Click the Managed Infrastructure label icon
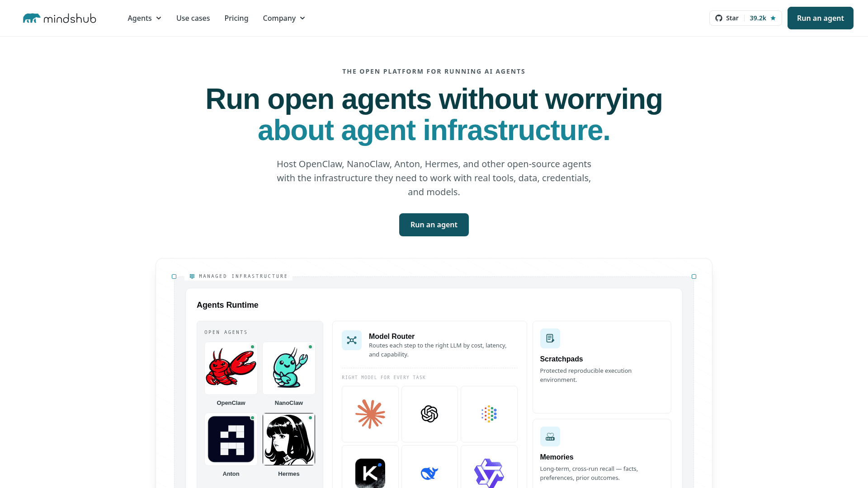Viewport: 868px width, 488px height. [x=192, y=276]
